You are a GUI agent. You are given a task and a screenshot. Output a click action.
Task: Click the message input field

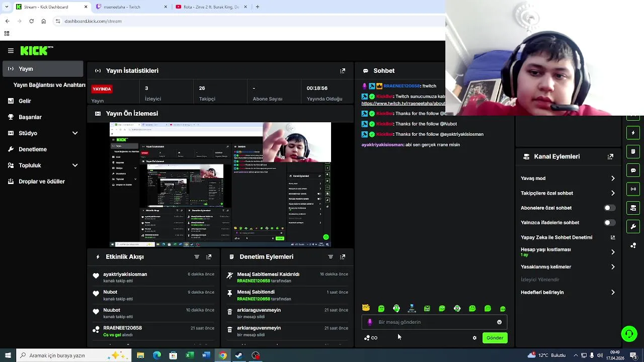tap(434, 322)
